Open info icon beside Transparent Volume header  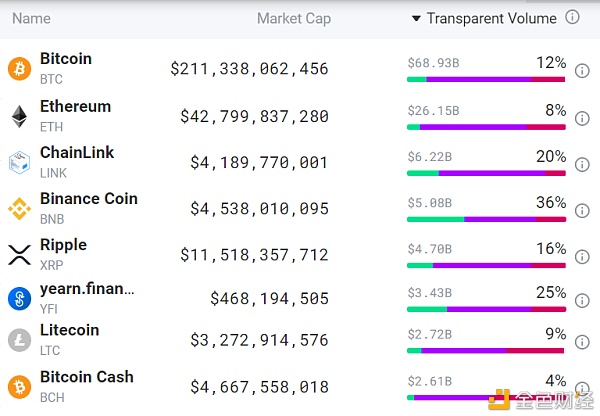(x=572, y=17)
